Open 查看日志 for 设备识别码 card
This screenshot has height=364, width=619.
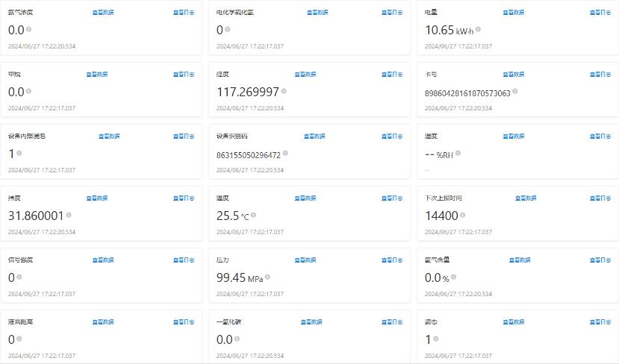pos(392,136)
